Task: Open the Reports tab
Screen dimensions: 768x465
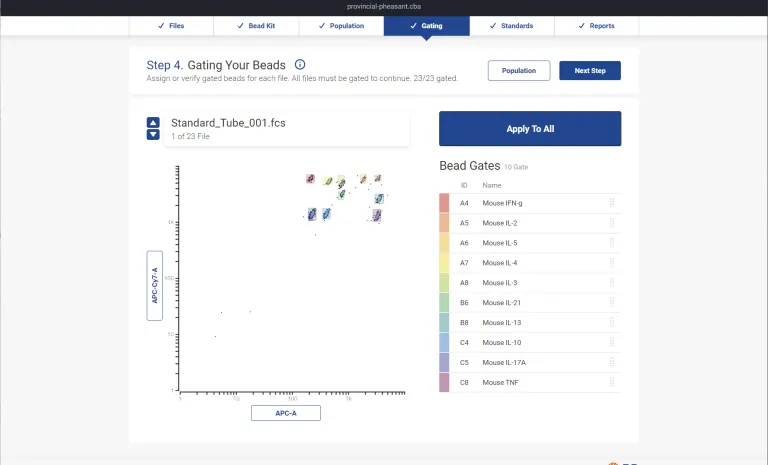Action: tap(597, 26)
